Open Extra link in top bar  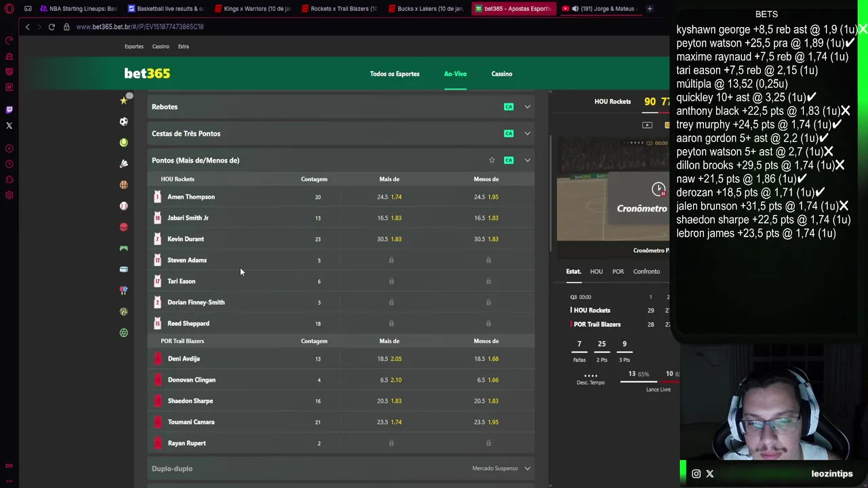coord(183,46)
